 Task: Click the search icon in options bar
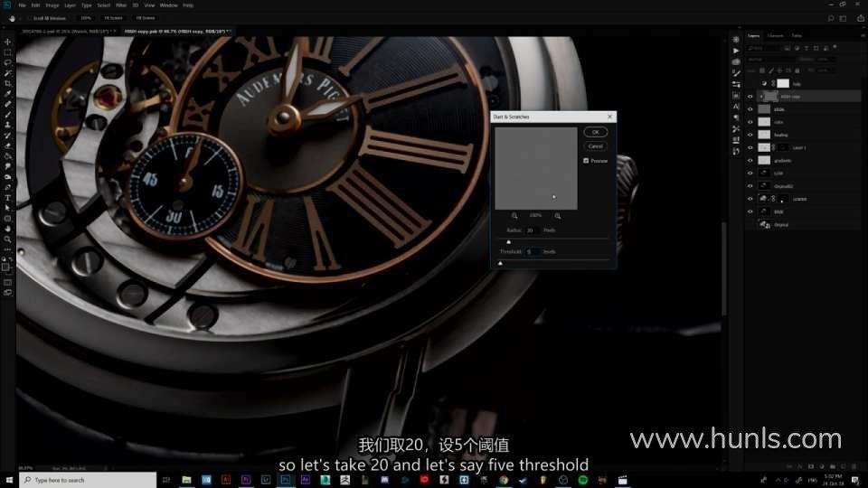click(x=831, y=18)
